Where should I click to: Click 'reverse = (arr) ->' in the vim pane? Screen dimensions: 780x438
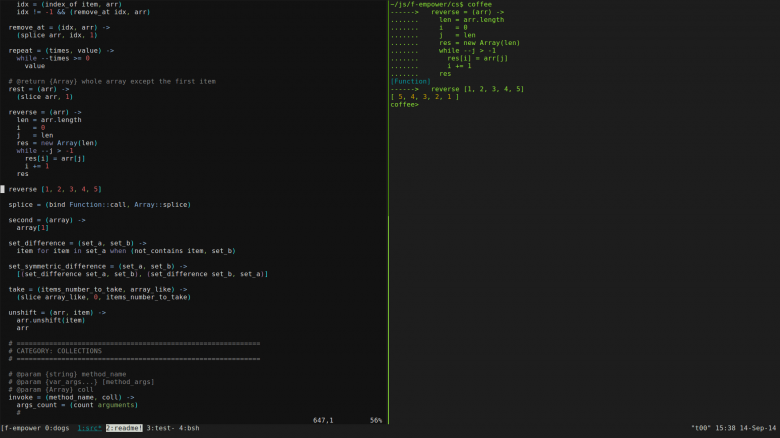pos(45,112)
